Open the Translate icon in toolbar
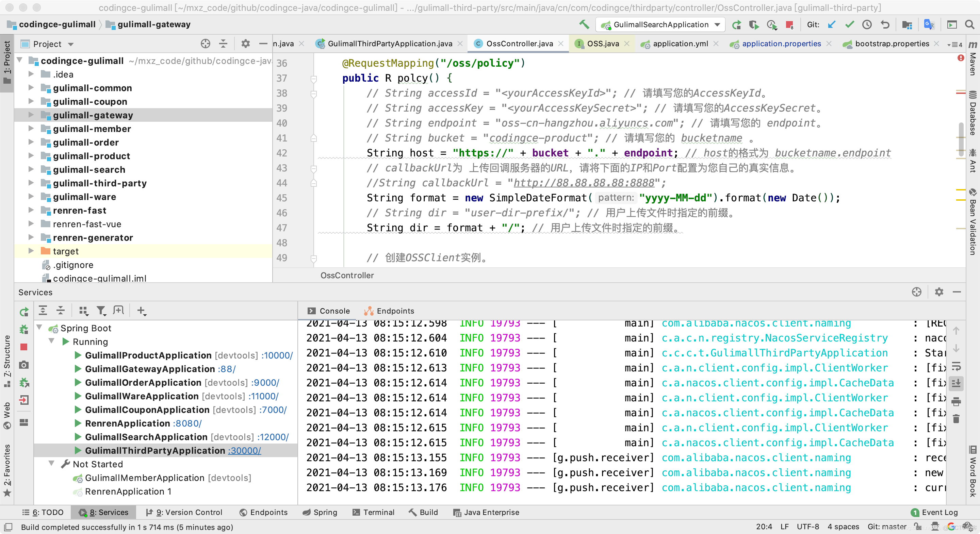This screenshot has width=980, height=534. coord(929,25)
